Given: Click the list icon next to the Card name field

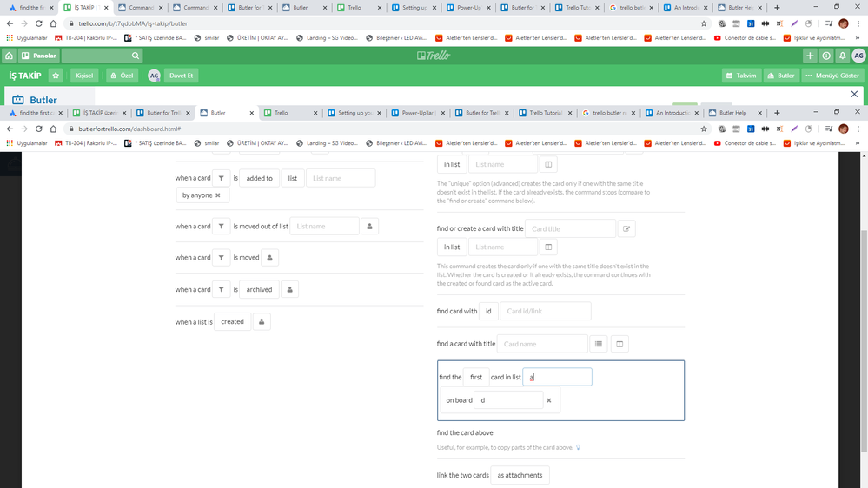Looking at the screenshot, I should tap(599, 344).
